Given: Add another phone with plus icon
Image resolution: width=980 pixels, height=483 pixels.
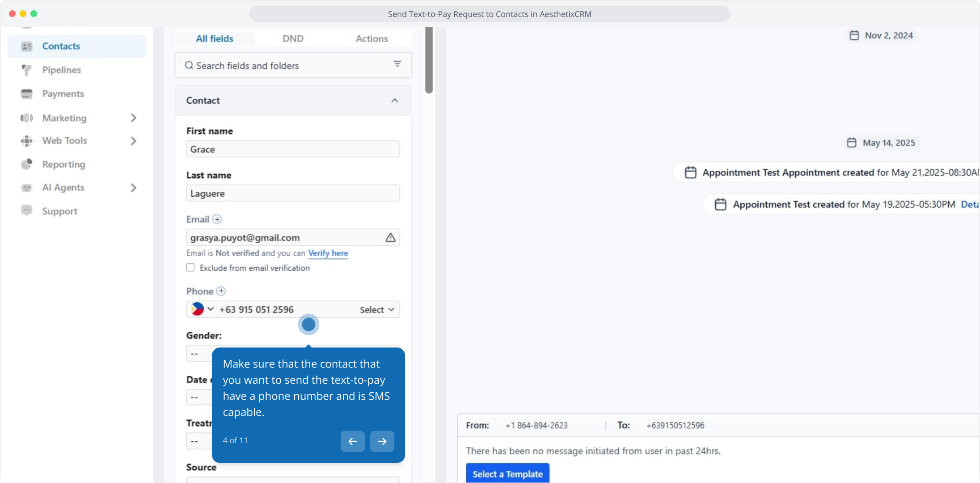Looking at the screenshot, I should 221,291.
